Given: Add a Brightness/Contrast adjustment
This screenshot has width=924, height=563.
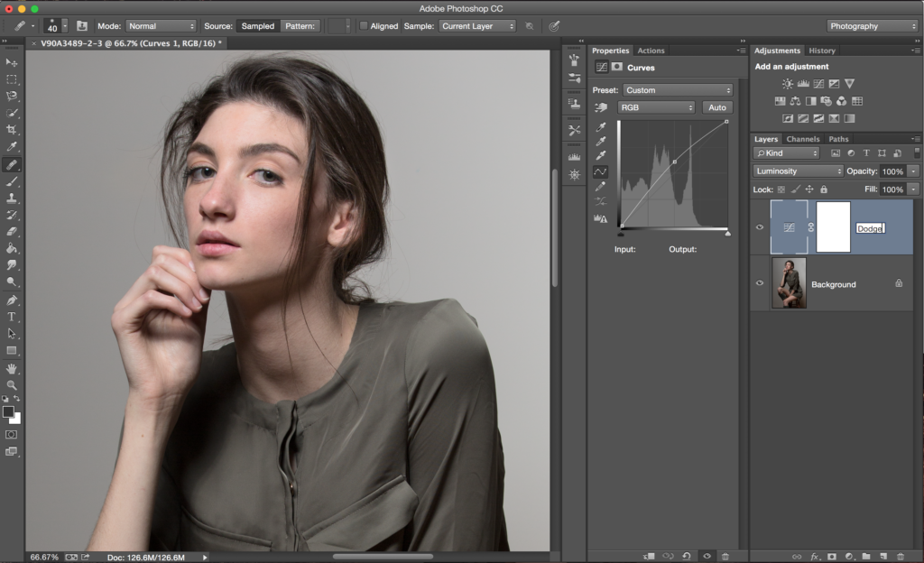Looking at the screenshot, I should tap(788, 84).
